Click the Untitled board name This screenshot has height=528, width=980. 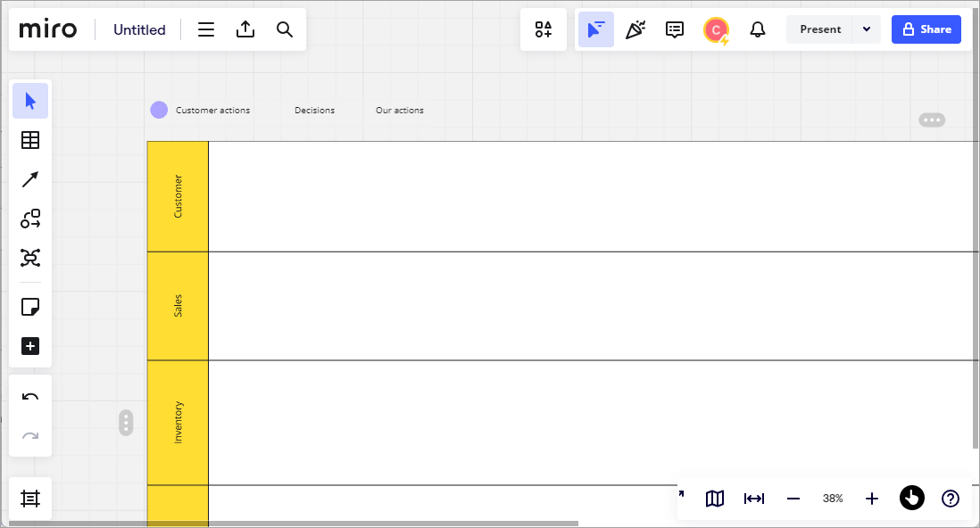click(x=139, y=29)
